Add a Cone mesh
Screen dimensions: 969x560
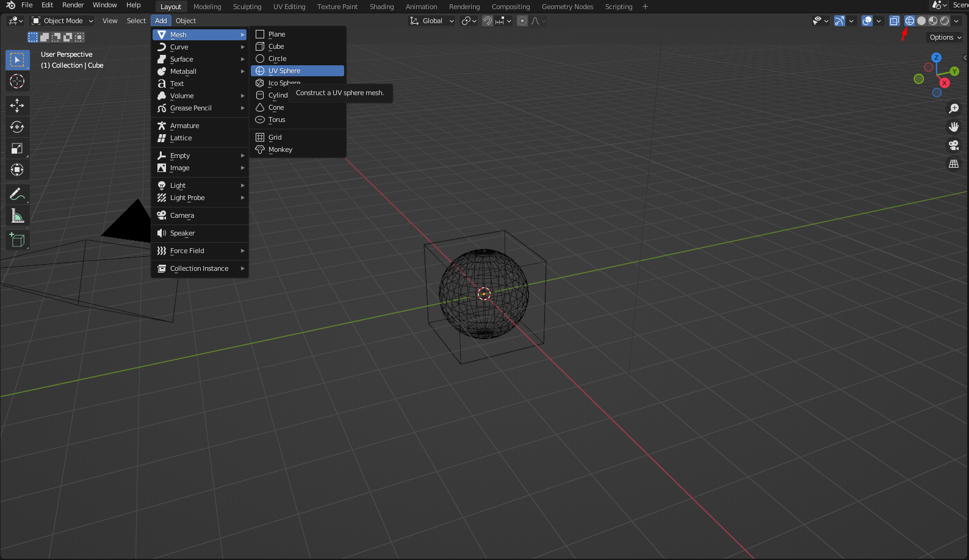coord(298,107)
